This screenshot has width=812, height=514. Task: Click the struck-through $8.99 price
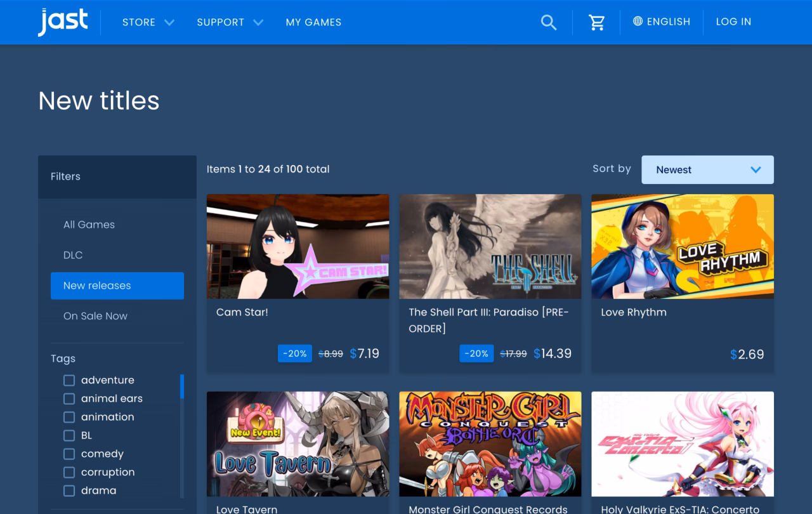(331, 354)
